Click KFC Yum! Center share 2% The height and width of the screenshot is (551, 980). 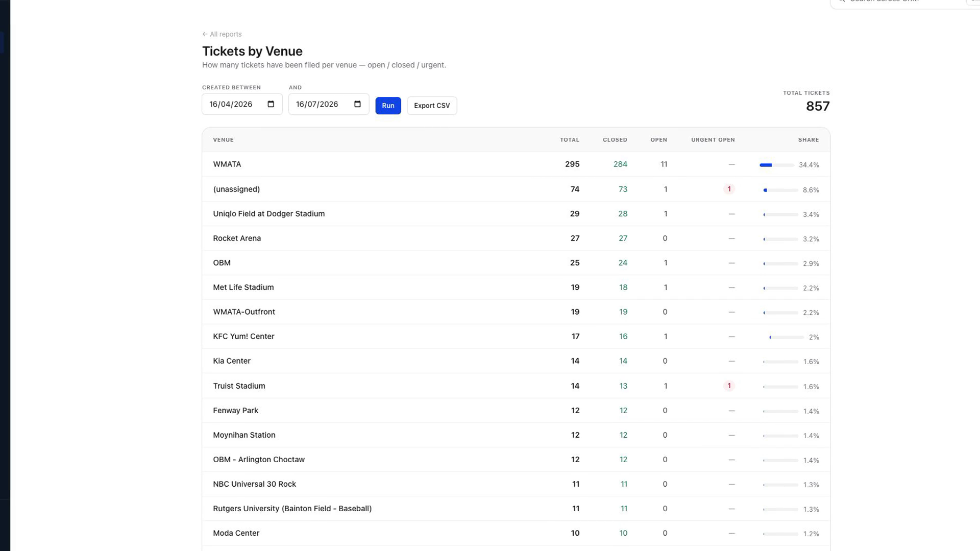point(814,337)
